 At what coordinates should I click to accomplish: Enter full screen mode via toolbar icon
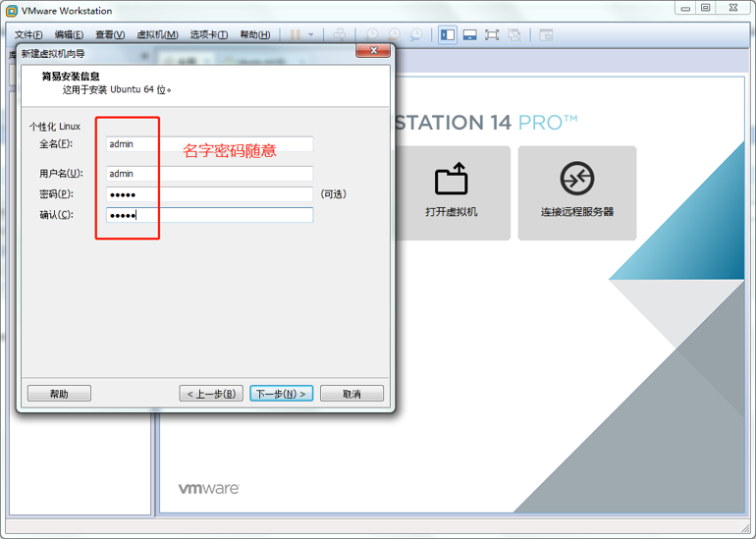[x=492, y=34]
